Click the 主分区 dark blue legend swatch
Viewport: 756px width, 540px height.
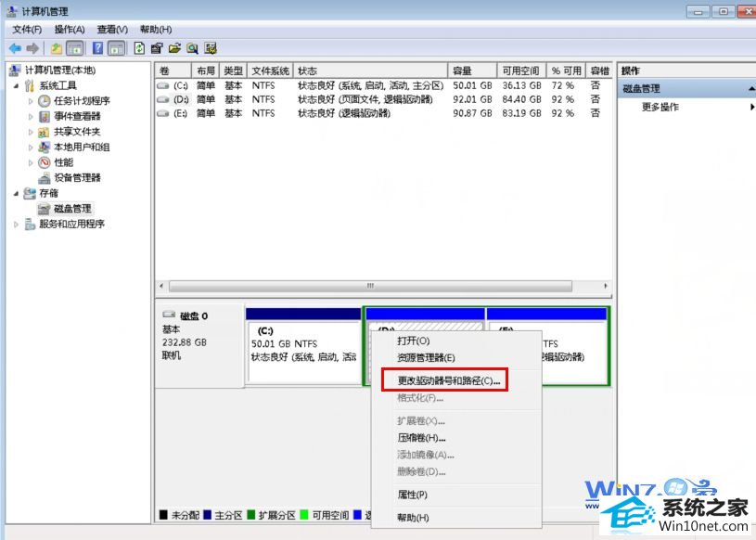[x=208, y=515]
